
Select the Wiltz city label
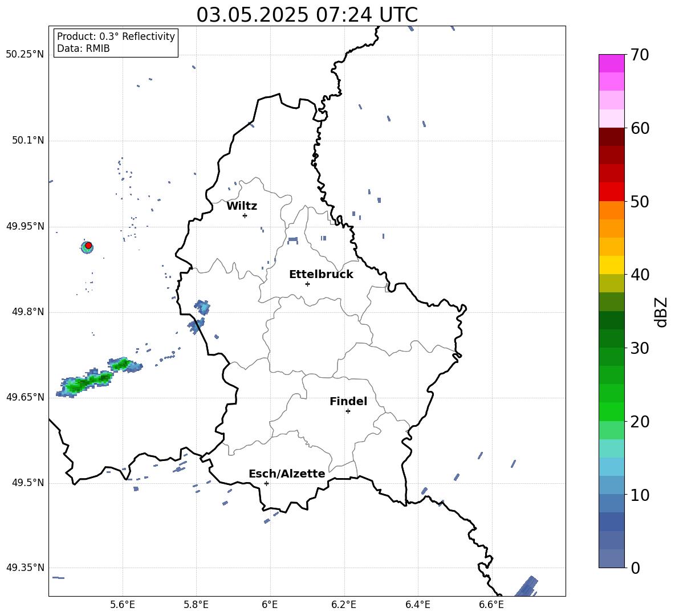[x=242, y=206]
